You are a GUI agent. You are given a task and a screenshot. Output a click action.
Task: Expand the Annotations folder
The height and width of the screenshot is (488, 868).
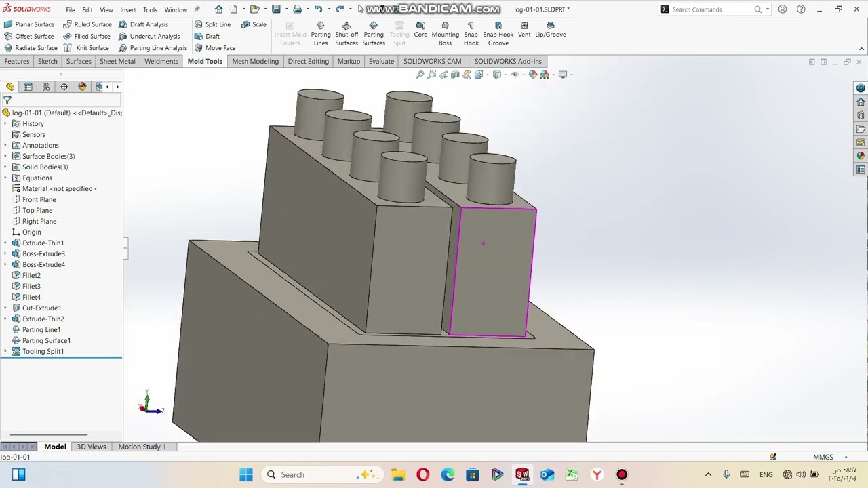pos(6,146)
